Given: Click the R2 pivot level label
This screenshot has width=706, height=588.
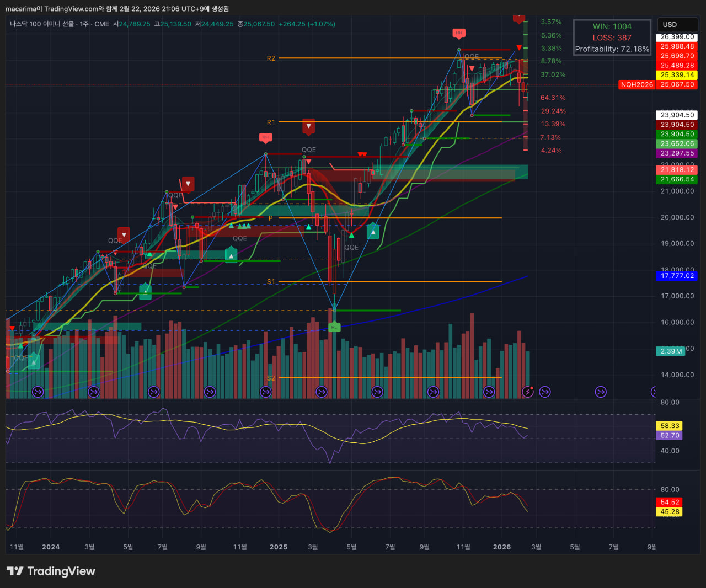Looking at the screenshot, I should click(x=271, y=58).
